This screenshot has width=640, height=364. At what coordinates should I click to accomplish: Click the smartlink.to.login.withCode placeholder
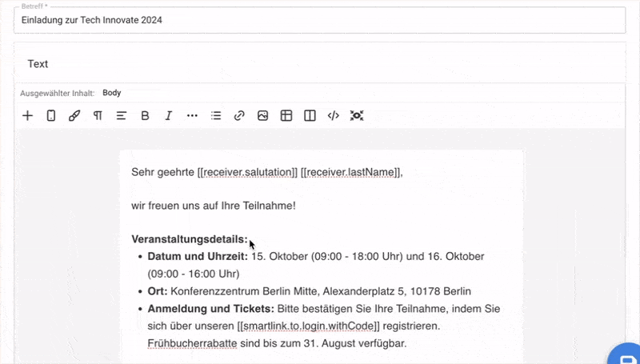coord(307,326)
